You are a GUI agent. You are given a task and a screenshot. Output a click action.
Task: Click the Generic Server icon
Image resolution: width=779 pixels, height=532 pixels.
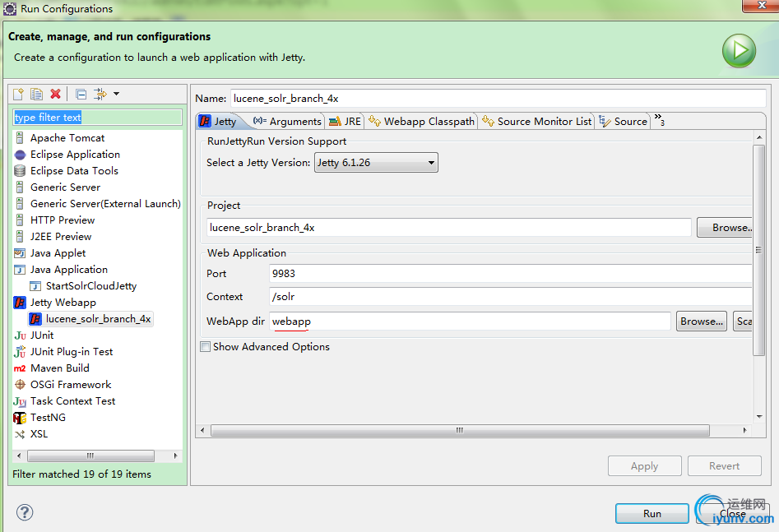tap(20, 187)
